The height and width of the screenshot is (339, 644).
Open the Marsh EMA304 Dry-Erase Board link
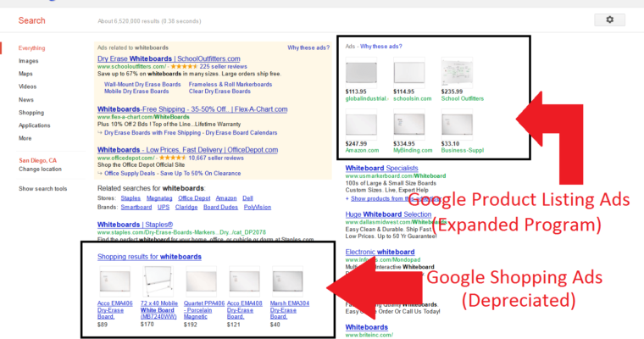tap(290, 310)
